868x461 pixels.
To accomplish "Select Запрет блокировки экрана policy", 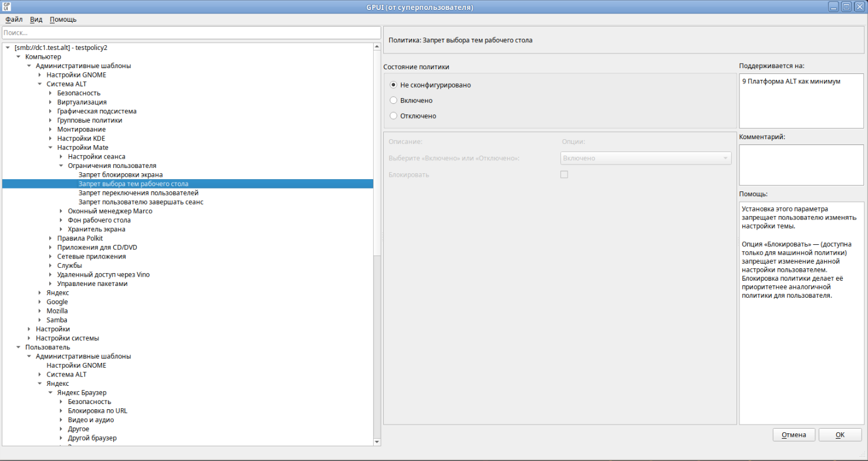I will point(120,175).
